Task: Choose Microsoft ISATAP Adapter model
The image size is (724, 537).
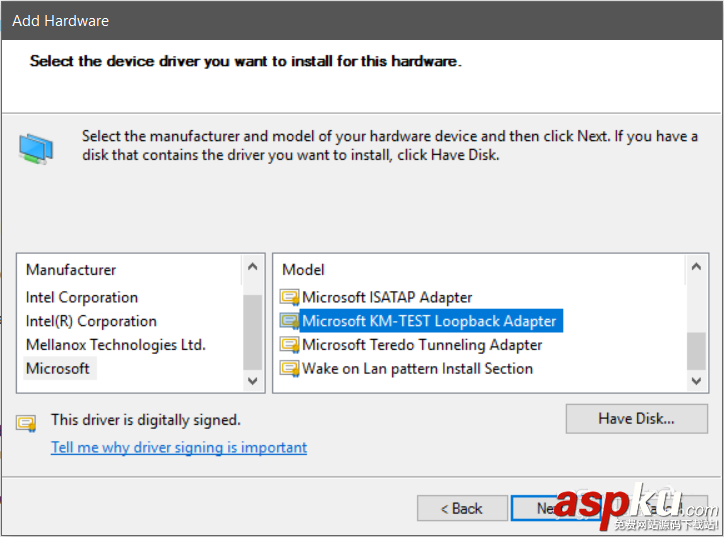Action: tap(387, 297)
